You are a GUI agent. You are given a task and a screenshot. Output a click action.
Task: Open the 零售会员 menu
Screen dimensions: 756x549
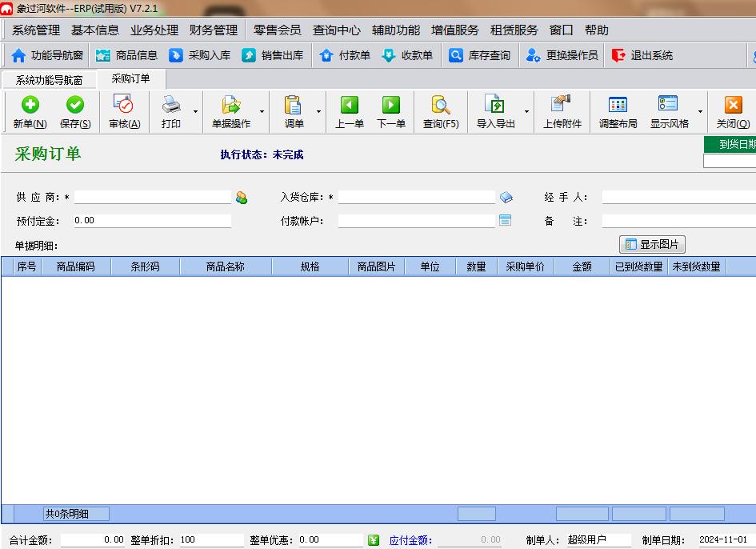[x=278, y=30]
